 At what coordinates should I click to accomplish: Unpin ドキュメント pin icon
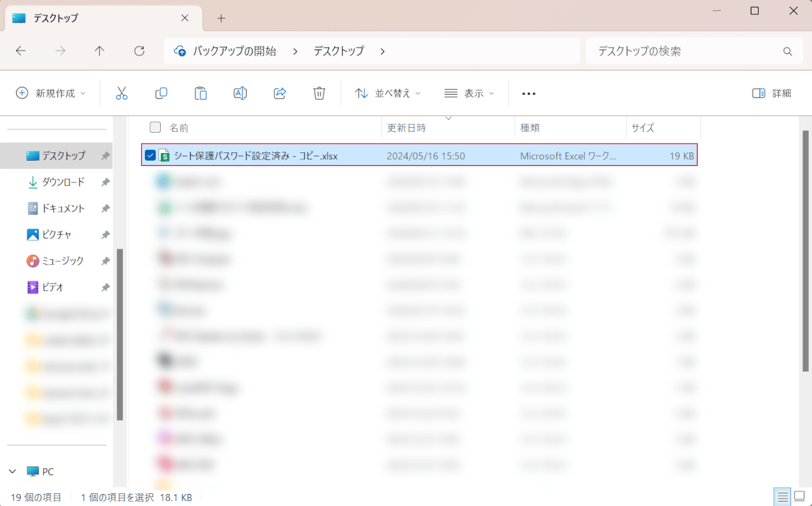click(x=105, y=208)
